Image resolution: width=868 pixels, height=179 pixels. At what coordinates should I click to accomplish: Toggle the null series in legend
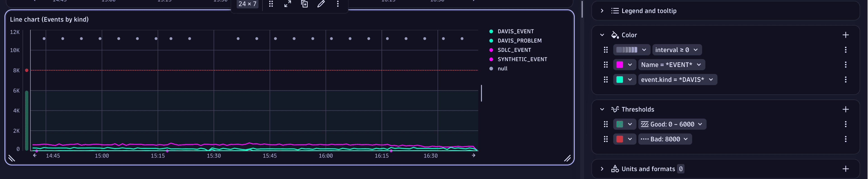point(502,69)
